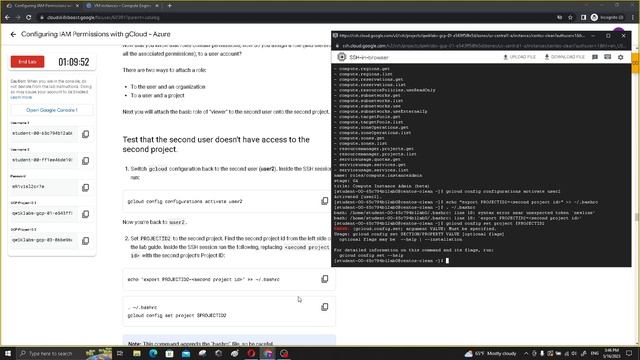Bookmark this page with the star icon

(x=571, y=18)
